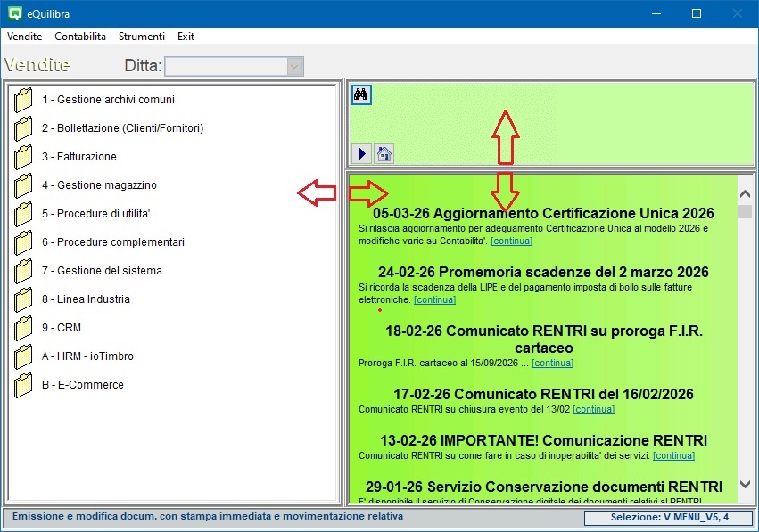This screenshot has height=532, width=759.
Task: Open folder icon for Fatturazione
Action: pos(24,158)
